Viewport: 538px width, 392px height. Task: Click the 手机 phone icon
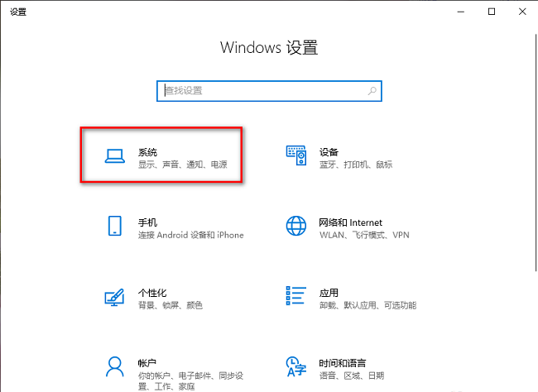pos(115,227)
